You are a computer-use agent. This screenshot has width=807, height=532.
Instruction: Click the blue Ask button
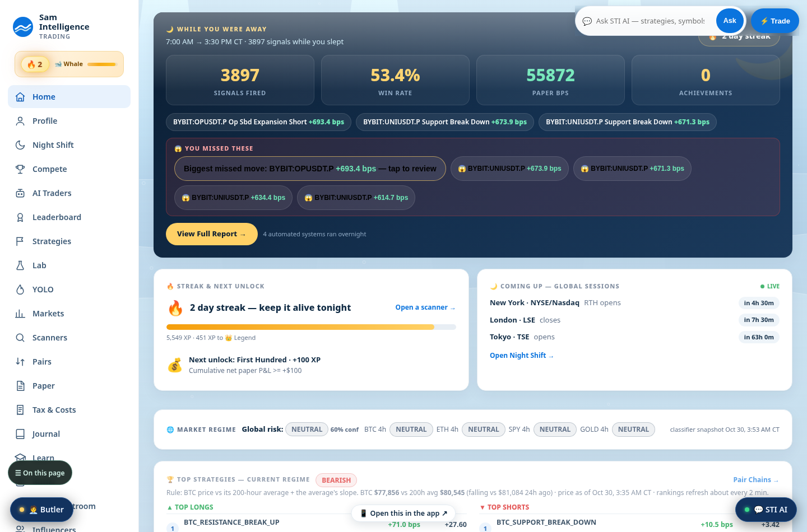730,21
